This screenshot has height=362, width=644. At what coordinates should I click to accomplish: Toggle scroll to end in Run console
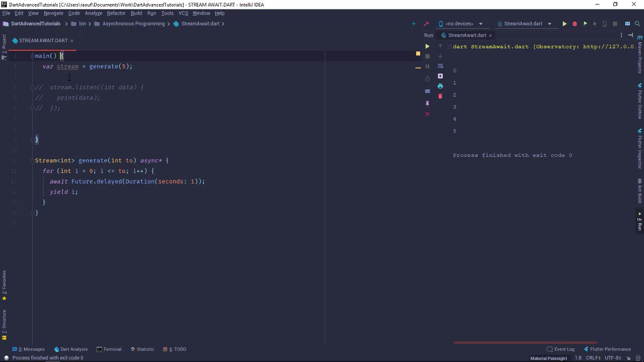coord(440,76)
